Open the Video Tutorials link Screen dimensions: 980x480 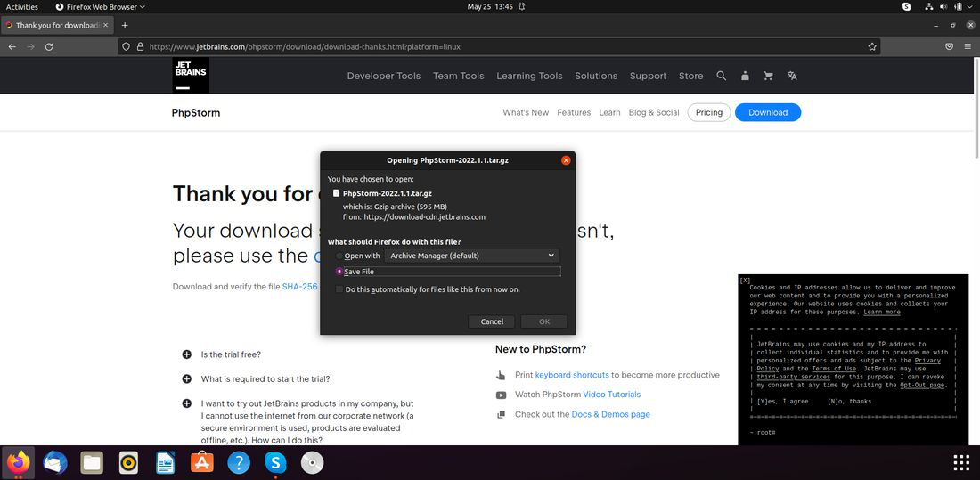click(612, 395)
